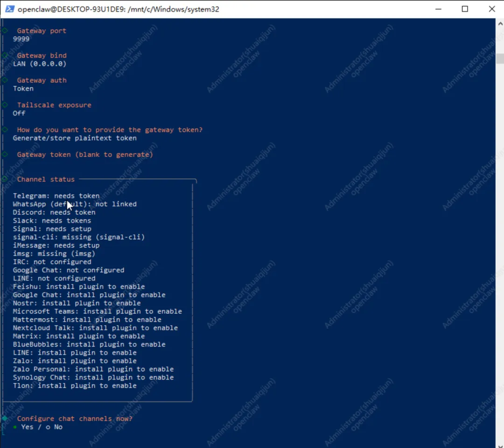
Task: Click 'iMessage: needs setup' line
Action: [56, 245]
